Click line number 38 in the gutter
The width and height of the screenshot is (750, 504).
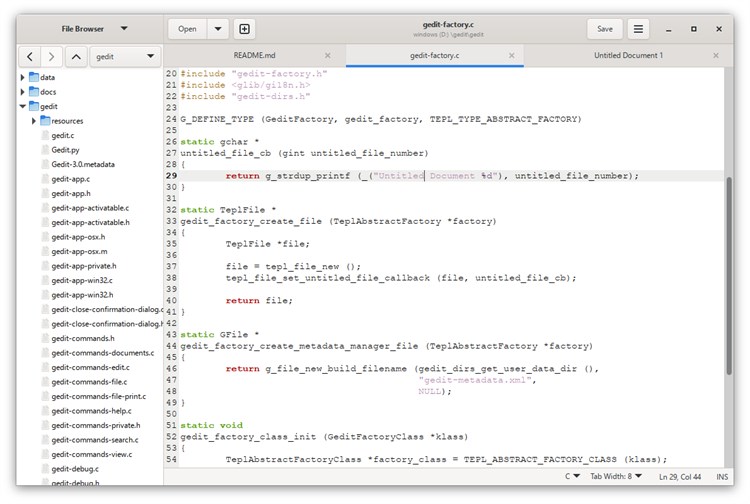171,278
